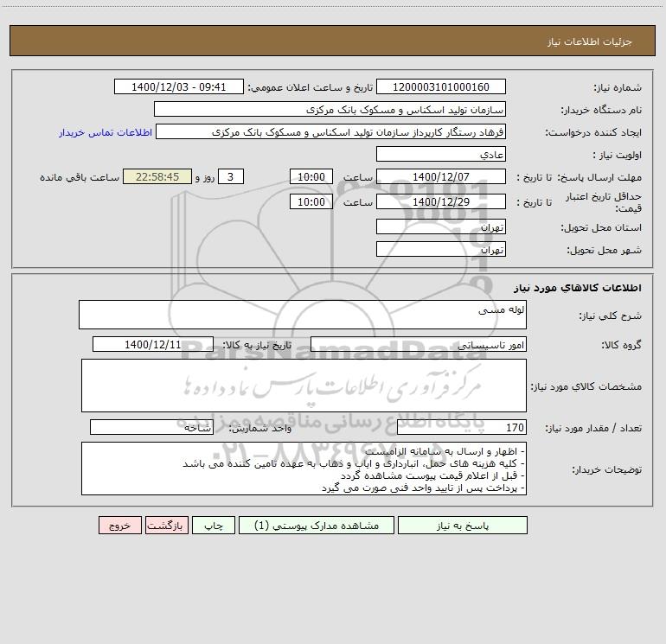Click the unit of measure field شاخه
Image resolution: width=666 pixels, height=644 pixels.
pos(151,428)
